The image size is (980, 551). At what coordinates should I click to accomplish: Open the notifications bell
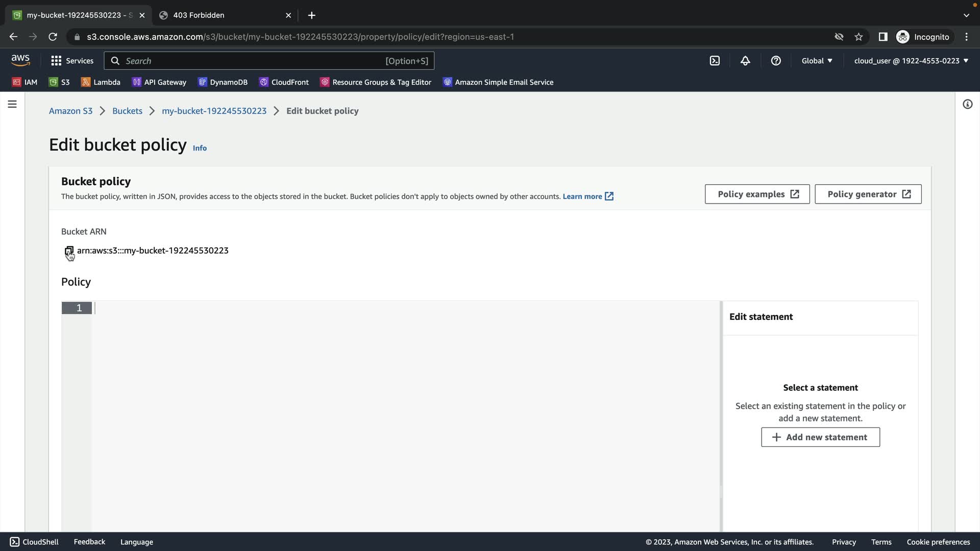(x=745, y=61)
